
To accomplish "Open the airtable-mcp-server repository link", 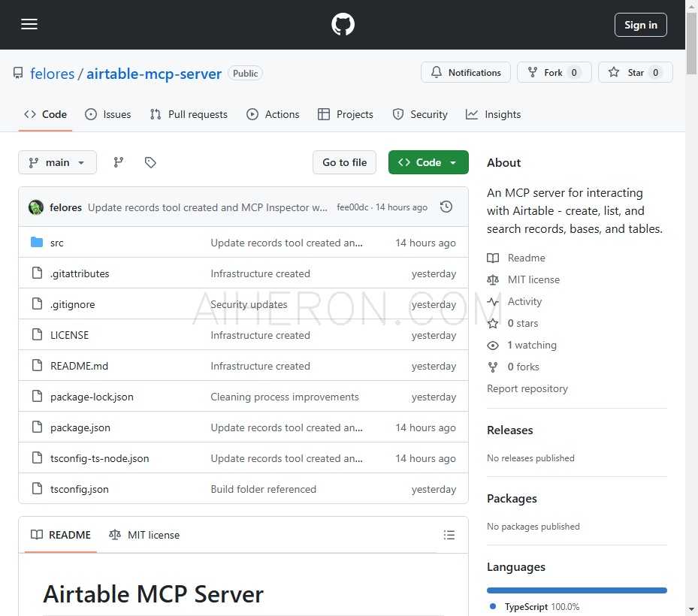I will coord(153,74).
